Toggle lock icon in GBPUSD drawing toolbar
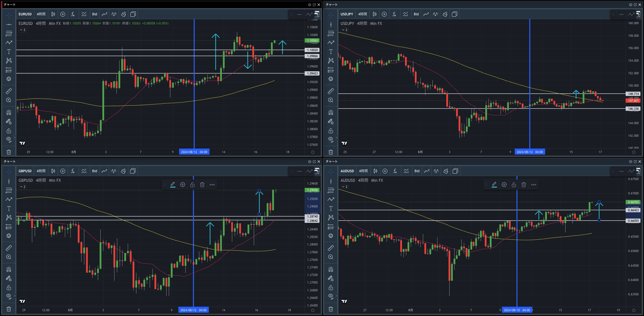644x316 pixels. [x=192, y=185]
